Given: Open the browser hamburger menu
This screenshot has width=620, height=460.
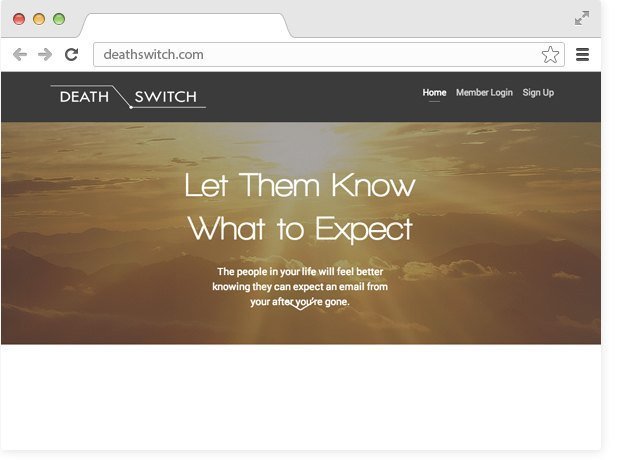Looking at the screenshot, I should pos(582,55).
